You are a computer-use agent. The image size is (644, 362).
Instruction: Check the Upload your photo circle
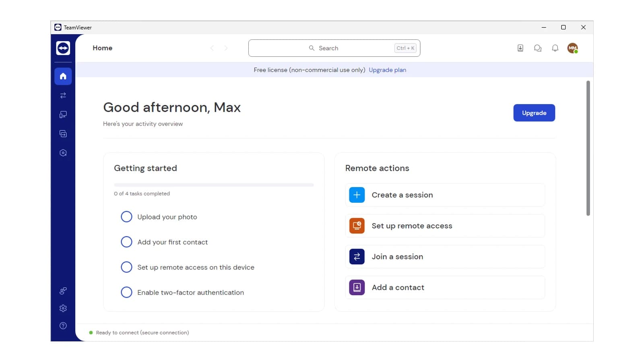[x=126, y=217]
